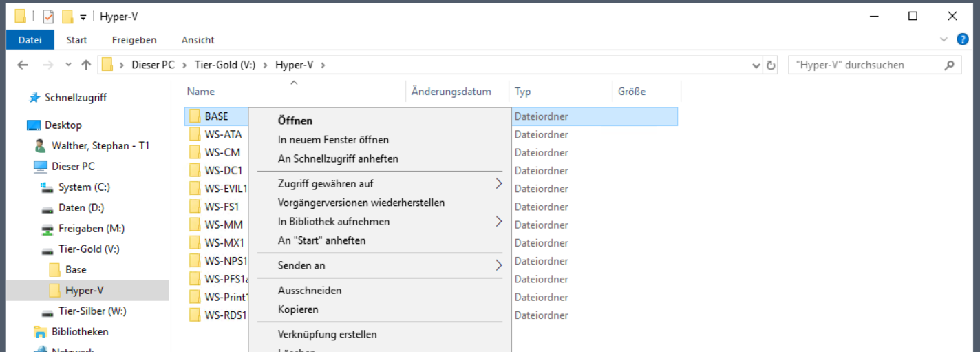
Task: Click the WS-MM folder icon
Action: click(195, 225)
